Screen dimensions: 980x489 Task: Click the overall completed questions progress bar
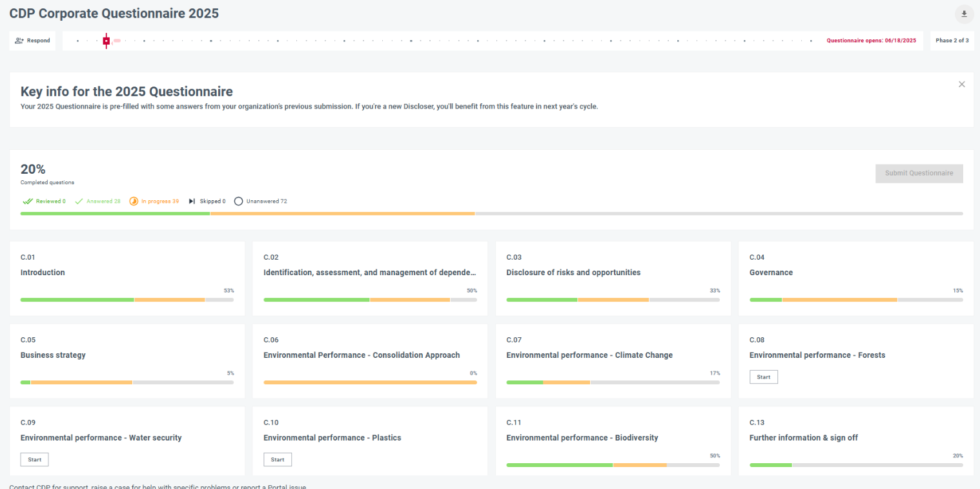(x=491, y=213)
